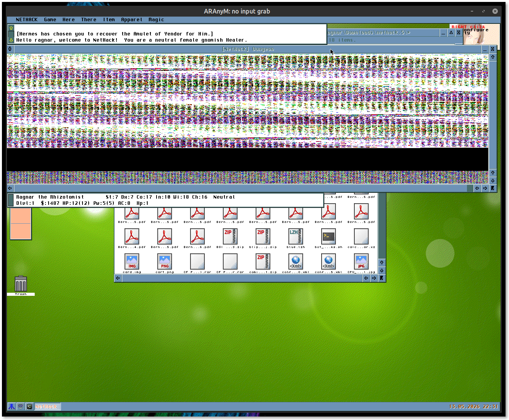Click the resize corner of the Dungeon window
Screen dimensions: 509x420
(493, 188)
